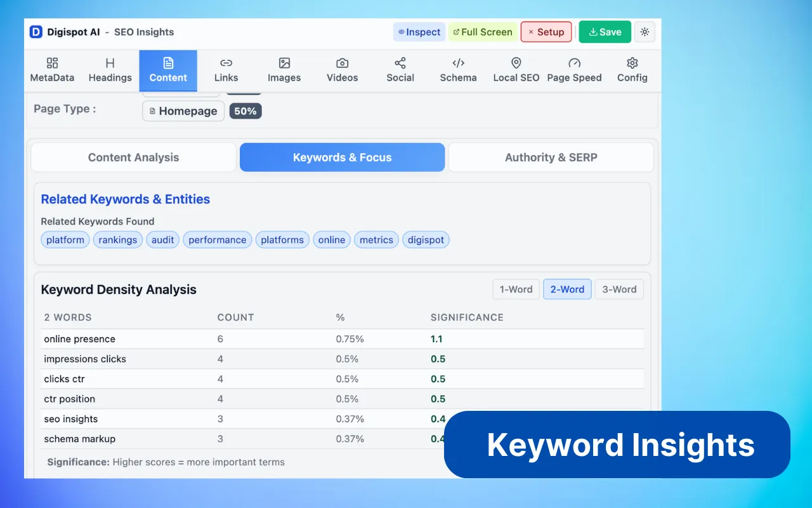Click the 'platform' keyword tag
This screenshot has width=812, height=508.
[65, 239]
